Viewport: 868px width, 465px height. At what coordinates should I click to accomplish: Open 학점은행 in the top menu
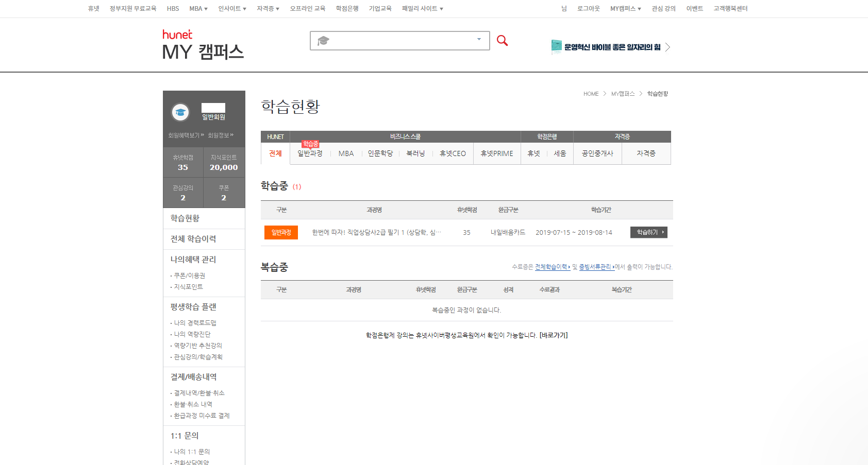tap(347, 9)
